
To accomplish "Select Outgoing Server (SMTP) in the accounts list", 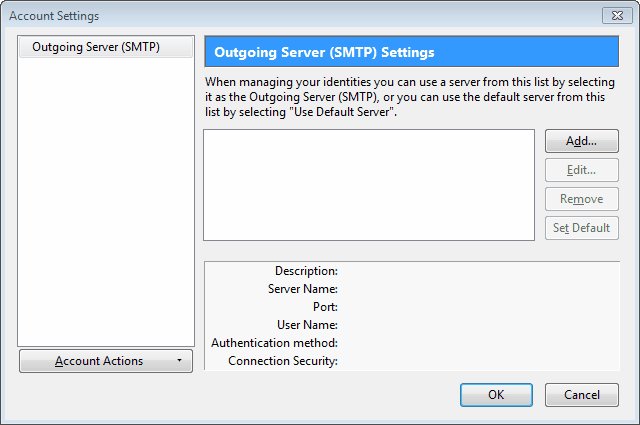I will [106, 47].
